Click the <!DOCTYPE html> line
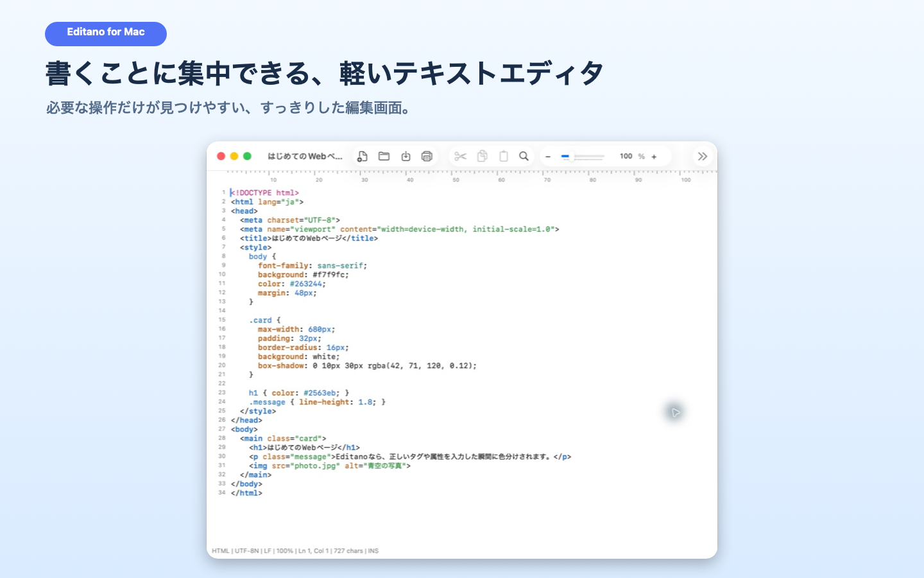The height and width of the screenshot is (578, 924). click(264, 193)
